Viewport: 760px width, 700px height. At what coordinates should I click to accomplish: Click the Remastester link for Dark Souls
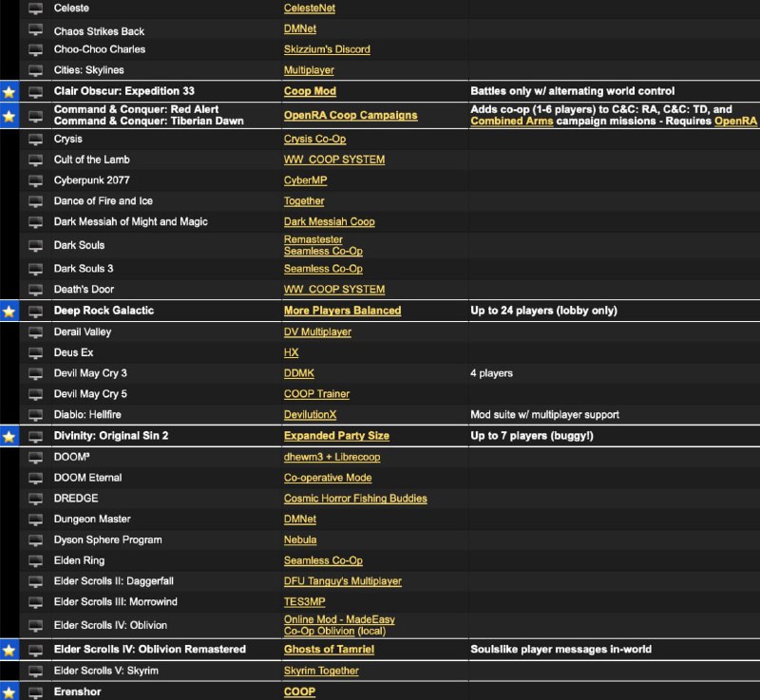313,239
